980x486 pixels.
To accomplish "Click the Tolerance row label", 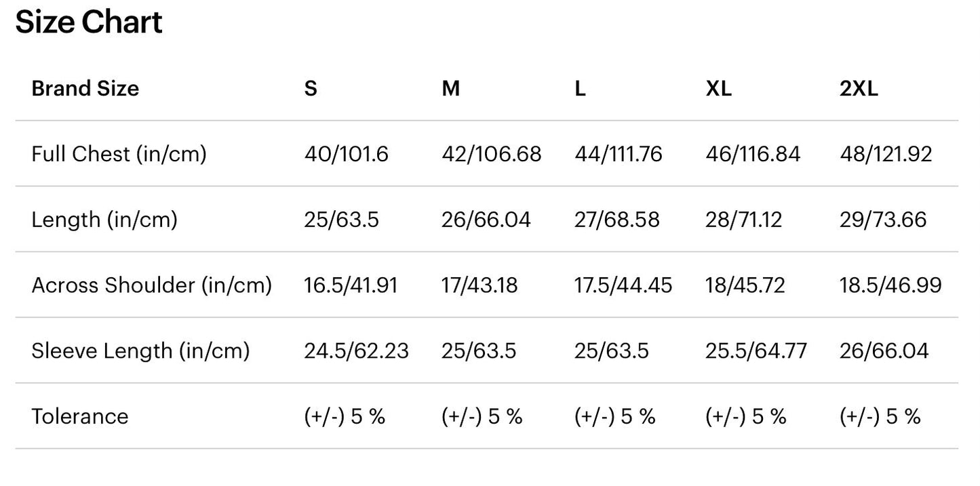I will click(x=79, y=416).
